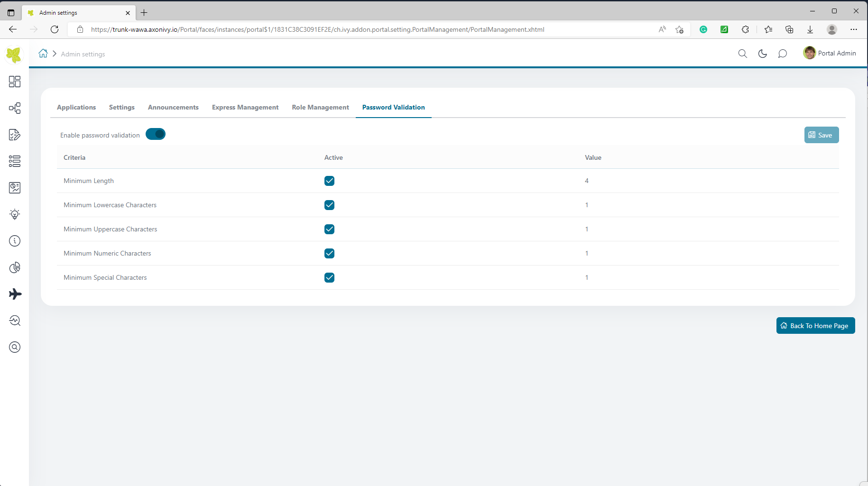Screen dimensions: 868x486
Task: Open Portal Admin user menu
Action: 830,53
